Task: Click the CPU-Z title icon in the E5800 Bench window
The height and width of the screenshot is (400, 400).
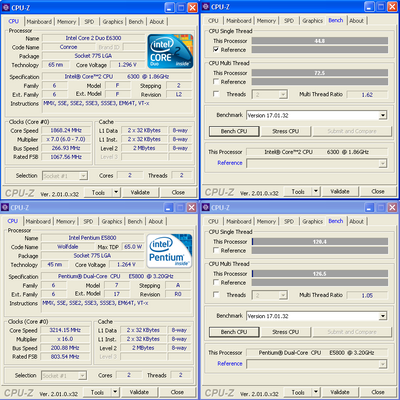Action: [x=206, y=208]
